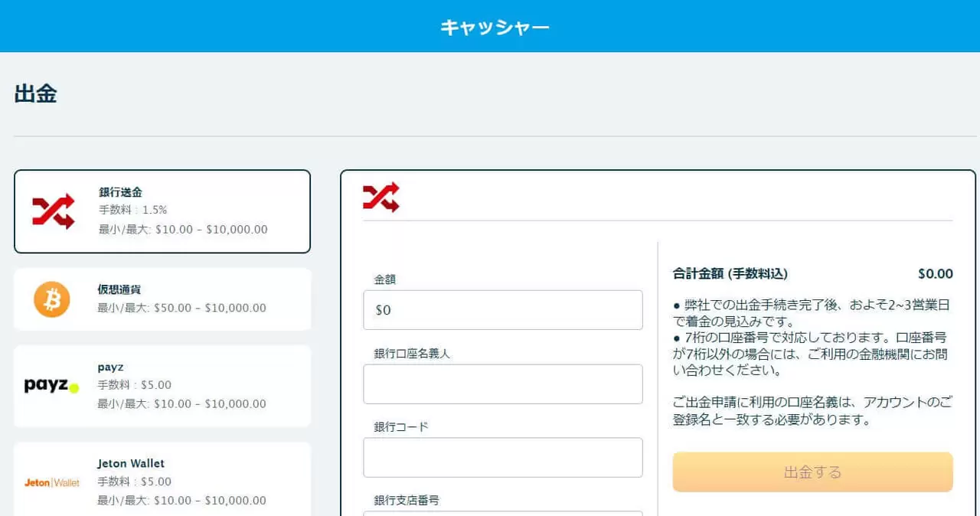
Task: Click the キャッシャー header title
Action: [495, 27]
